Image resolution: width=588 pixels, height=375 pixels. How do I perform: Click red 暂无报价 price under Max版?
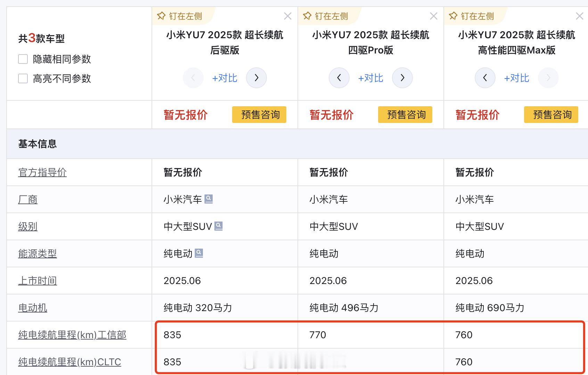(x=477, y=115)
